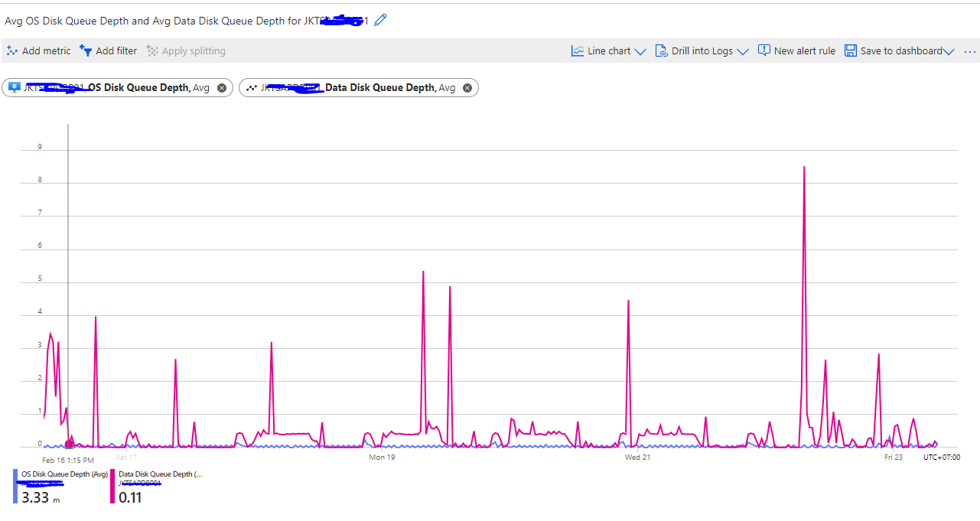Click the Mon 19 axis label
The height and width of the screenshot is (521, 980).
tap(382, 458)
